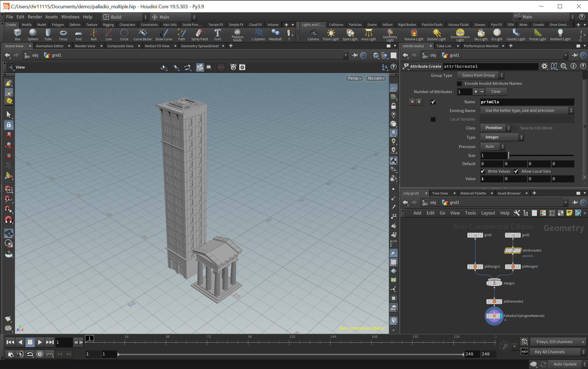The image size is (588, 369).
Task: Add an Area Light
Action: click(369, 35)
